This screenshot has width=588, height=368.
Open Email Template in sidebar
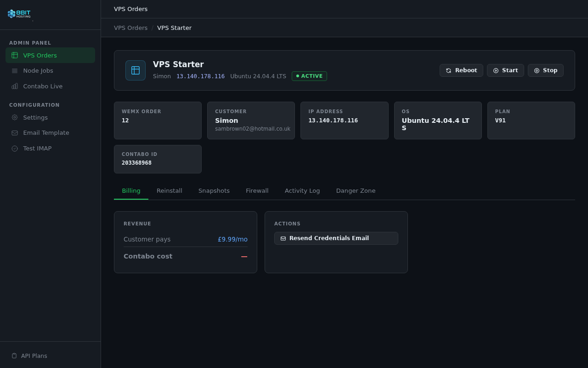pyautogui.click(x=51, y=133)
